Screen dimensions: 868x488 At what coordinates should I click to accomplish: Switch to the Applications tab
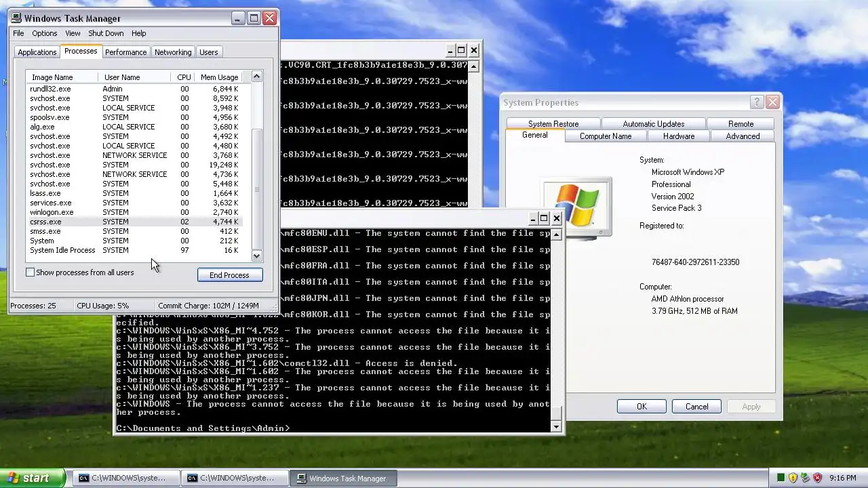click(x=37, y=52)
